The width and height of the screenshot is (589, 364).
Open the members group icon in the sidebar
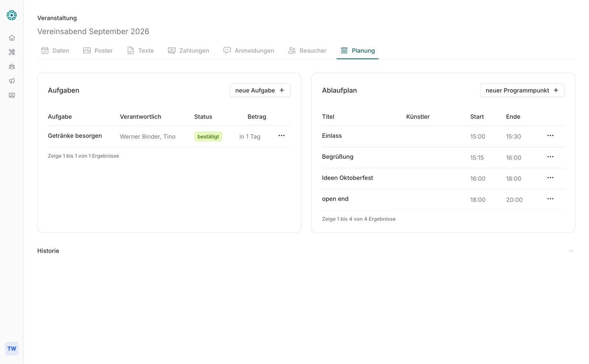[x=12, y=67]
